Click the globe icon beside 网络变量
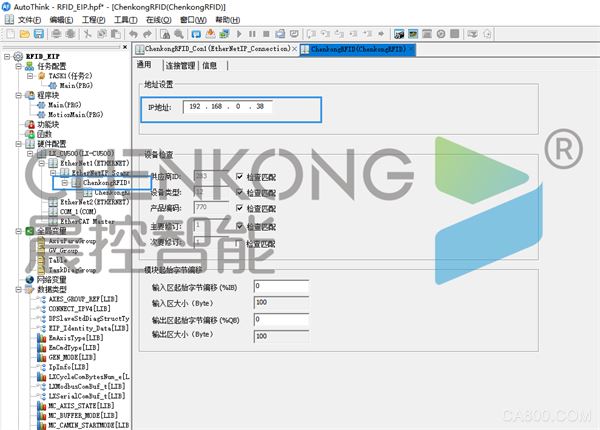Viewport: 600px width, 430px height. click(30, 280)
